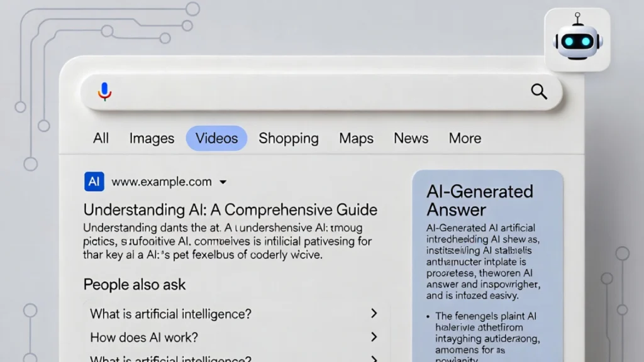Image resolution: width=644 pixels, height=362 pixels.
Task: Switch to the Videos tab
Action: coord(216,138)
